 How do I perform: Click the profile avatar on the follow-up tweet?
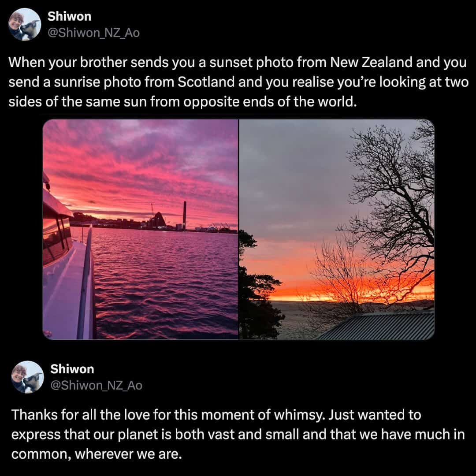(27, 377)
